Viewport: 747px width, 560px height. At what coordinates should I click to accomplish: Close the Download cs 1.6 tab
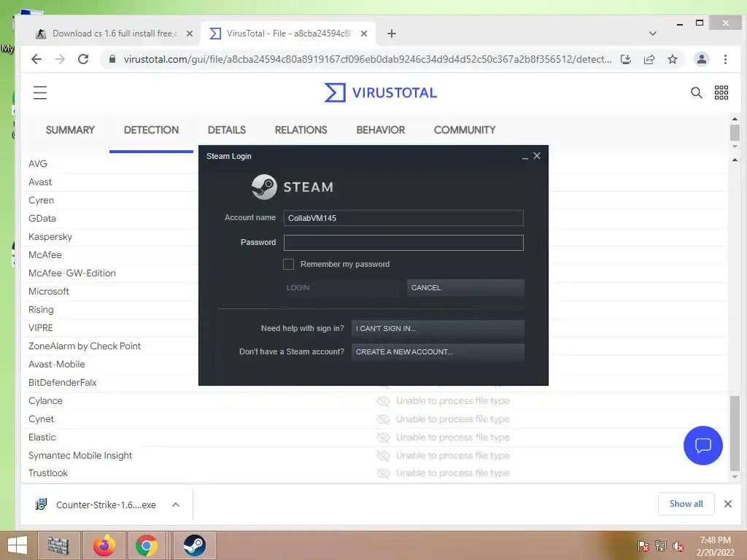[190, 34]
